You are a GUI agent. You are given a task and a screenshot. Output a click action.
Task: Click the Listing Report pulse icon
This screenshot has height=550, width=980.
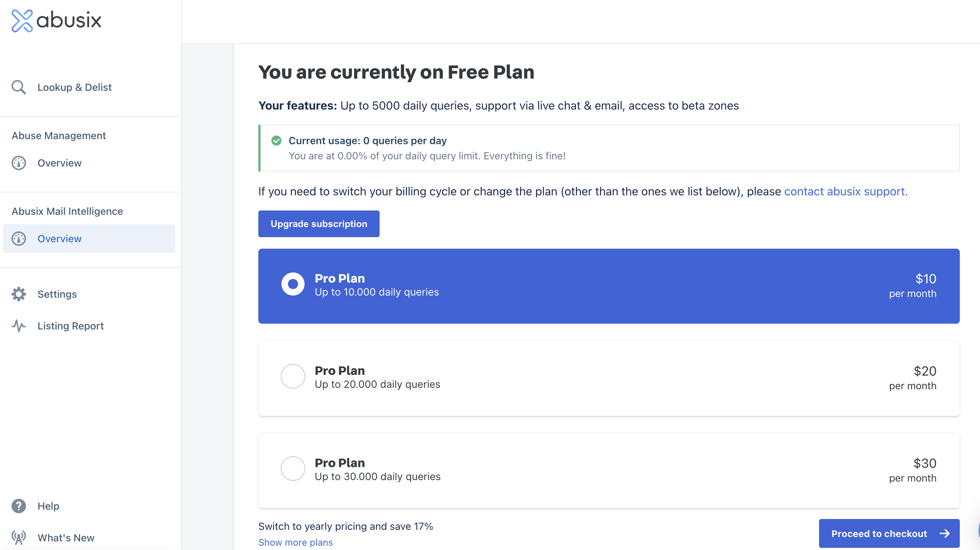19,326
